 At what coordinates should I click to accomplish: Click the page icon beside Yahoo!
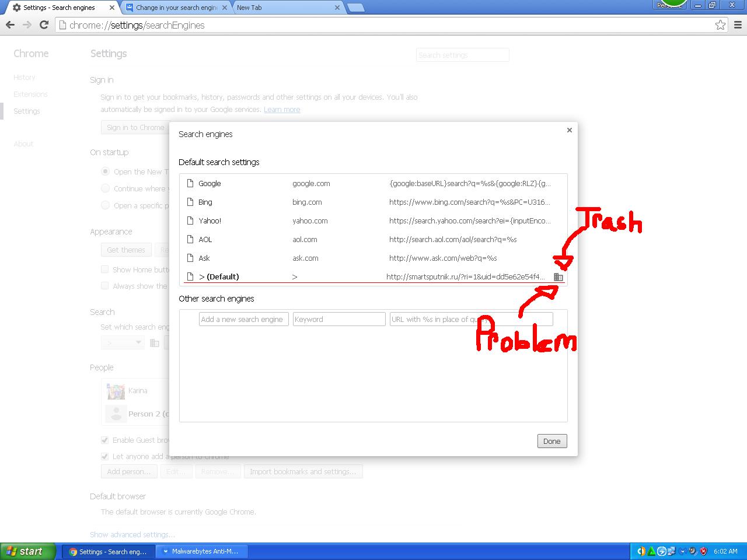[x=190, y=220]
